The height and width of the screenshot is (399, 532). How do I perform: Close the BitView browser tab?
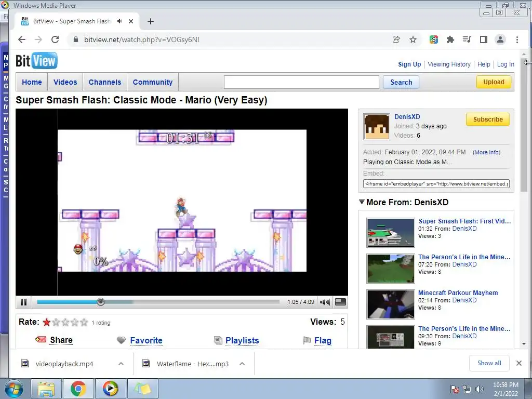click(x=131, y=21)
